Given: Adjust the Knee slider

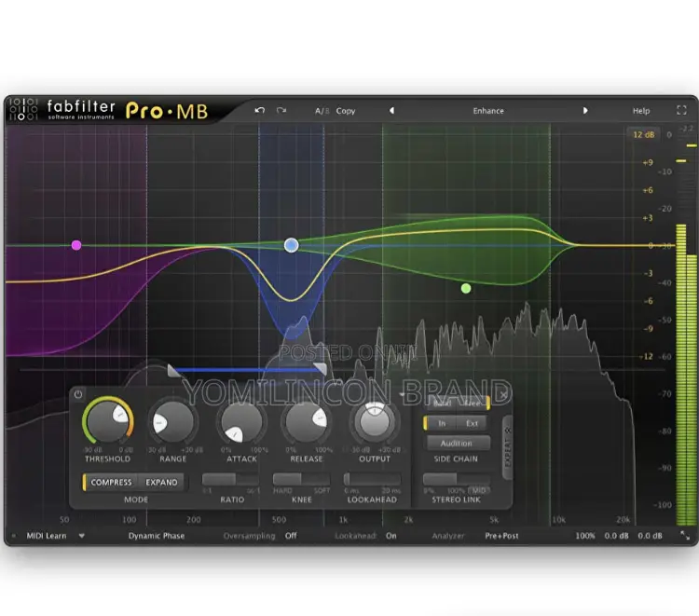Looking at the screenshot, I should [x=301, y=479].
